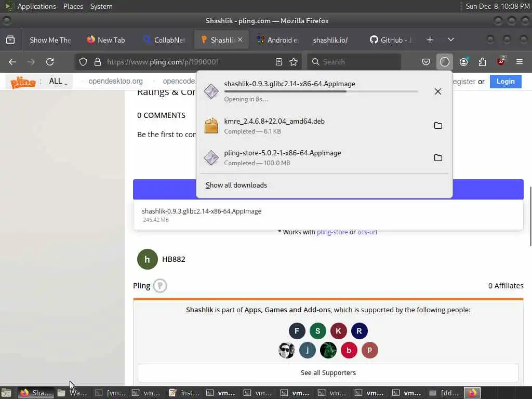This screenshot has height=399, width=532.
Task: Show pling-store AppImage in folder
Action: pos(438,158)
